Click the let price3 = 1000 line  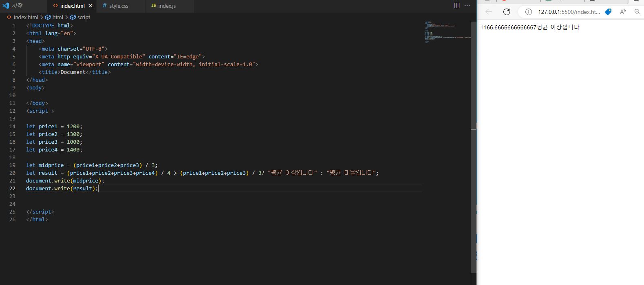coord(54,142)
